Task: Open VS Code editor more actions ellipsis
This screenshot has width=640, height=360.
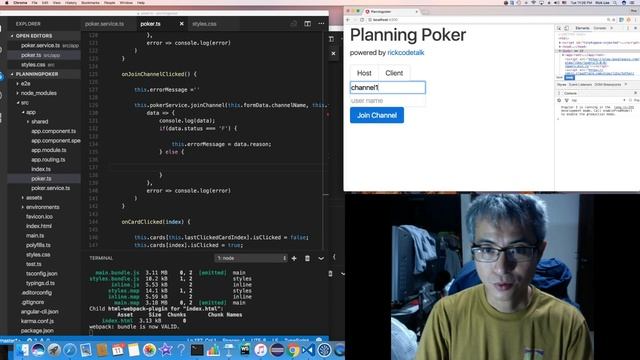Action: [321, 24]
